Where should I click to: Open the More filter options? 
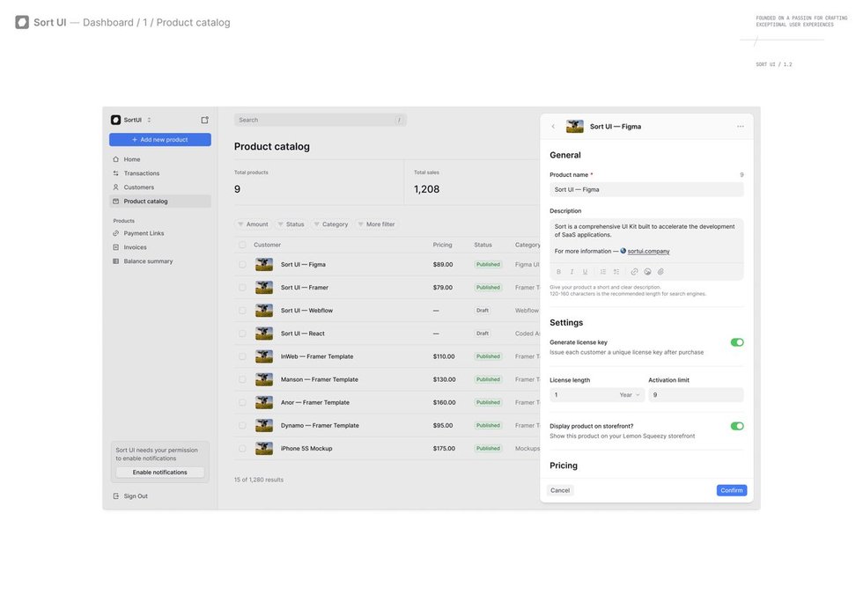(377, 224)
